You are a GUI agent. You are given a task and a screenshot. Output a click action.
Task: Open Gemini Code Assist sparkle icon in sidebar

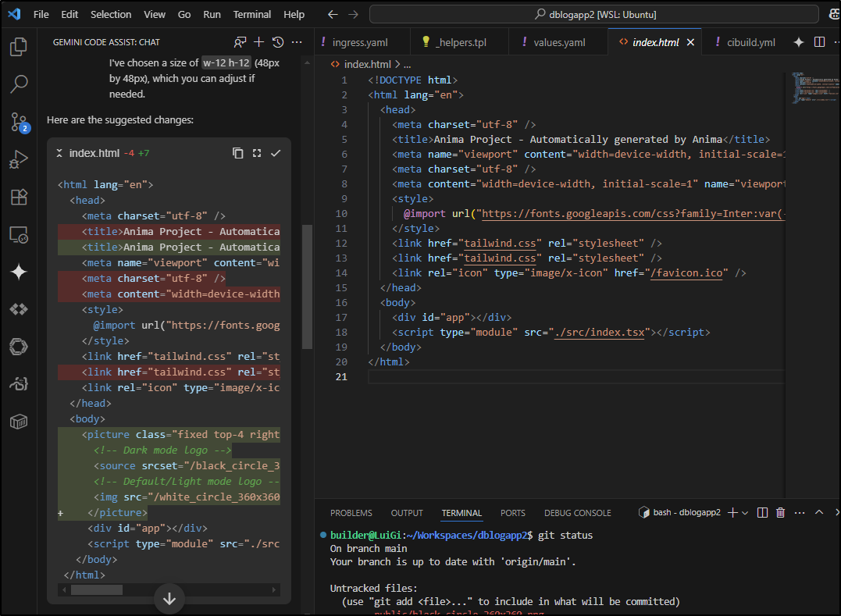tap(19, 272)
